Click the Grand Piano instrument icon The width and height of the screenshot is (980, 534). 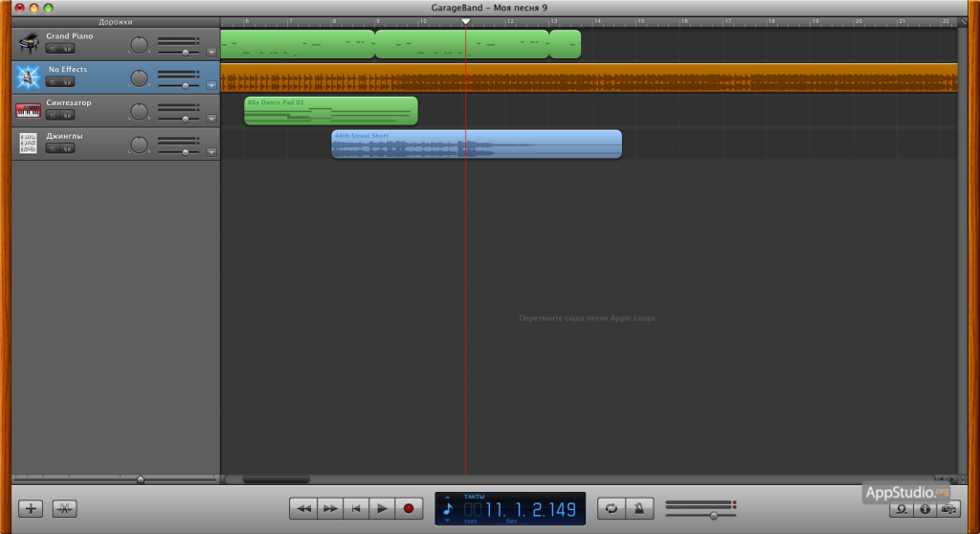coord(28,44)
